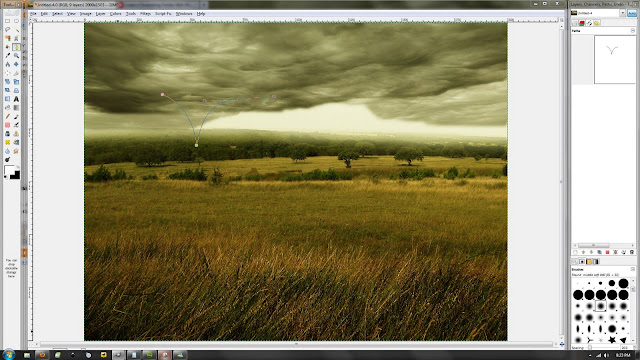Select the Text tool

(x=16, y=99)
